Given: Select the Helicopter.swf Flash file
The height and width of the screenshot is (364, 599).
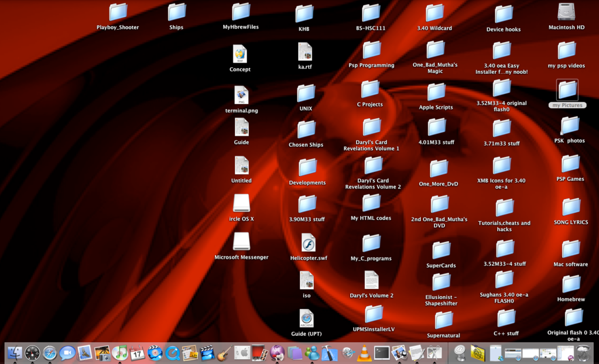Looking at the screenshot, I should tap(309, 243).
